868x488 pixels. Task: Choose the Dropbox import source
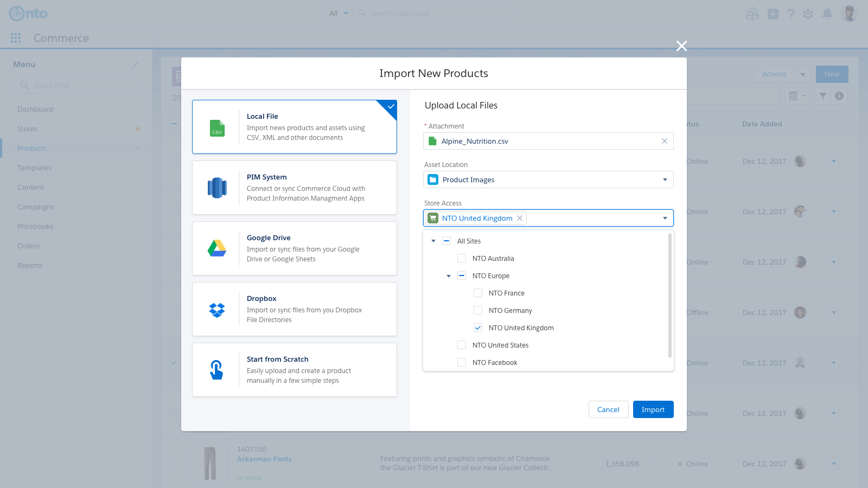pyautogui.click(x=295, y=309)
